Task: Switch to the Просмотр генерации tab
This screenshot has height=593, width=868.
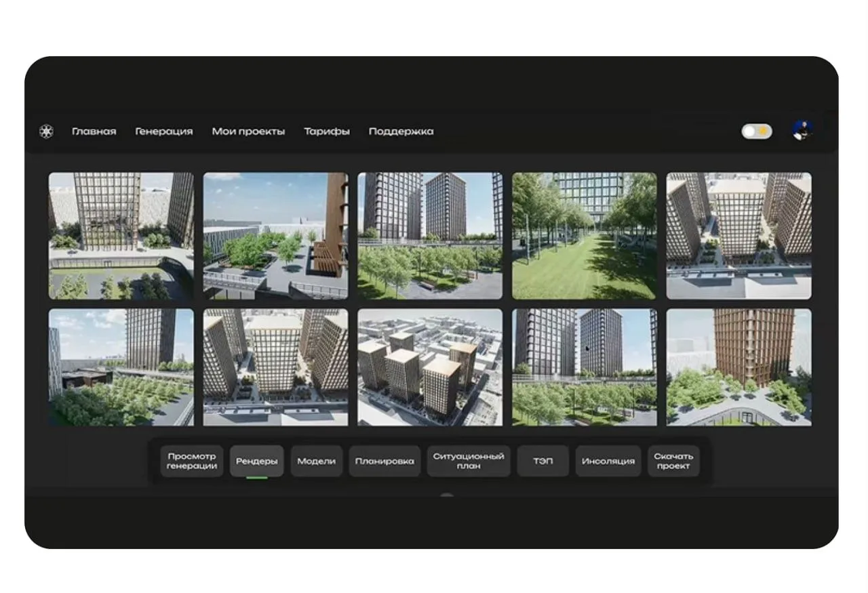Action: point(192,461)
